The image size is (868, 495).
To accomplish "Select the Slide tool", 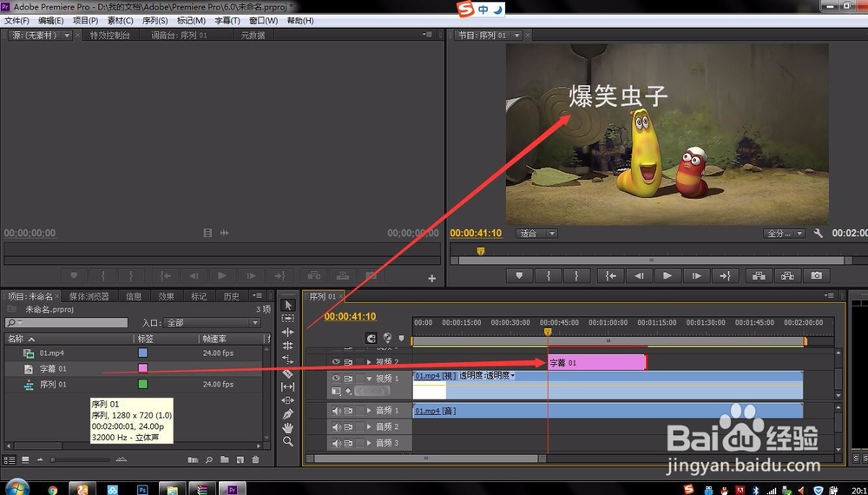I will pyautogui.click(x=288, y=400).
